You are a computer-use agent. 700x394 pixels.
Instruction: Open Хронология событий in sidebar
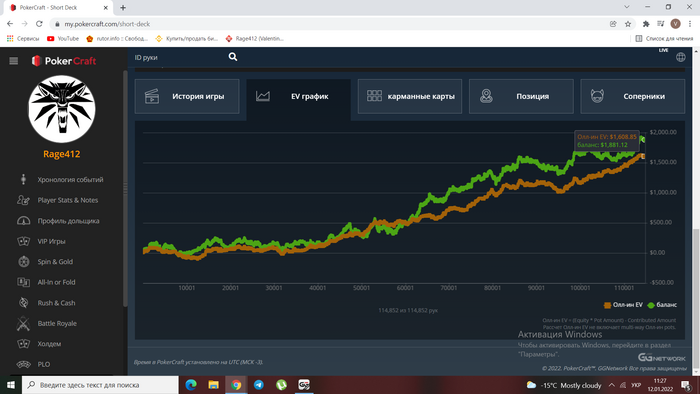[x=70, y=179]
